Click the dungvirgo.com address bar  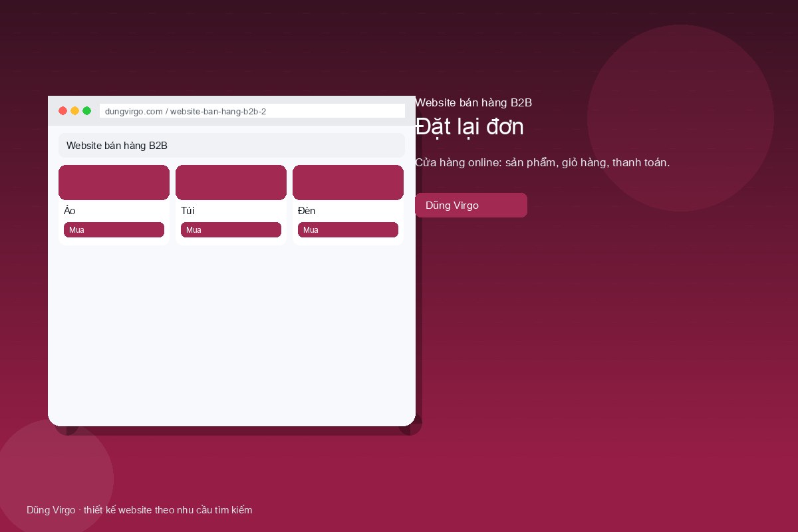coord(252,111)
